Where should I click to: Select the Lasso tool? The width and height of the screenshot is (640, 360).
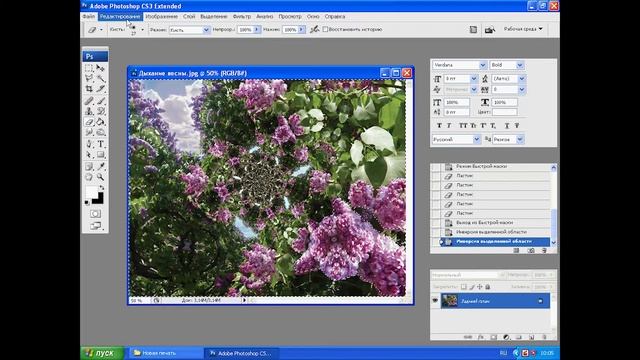point(89,78)
